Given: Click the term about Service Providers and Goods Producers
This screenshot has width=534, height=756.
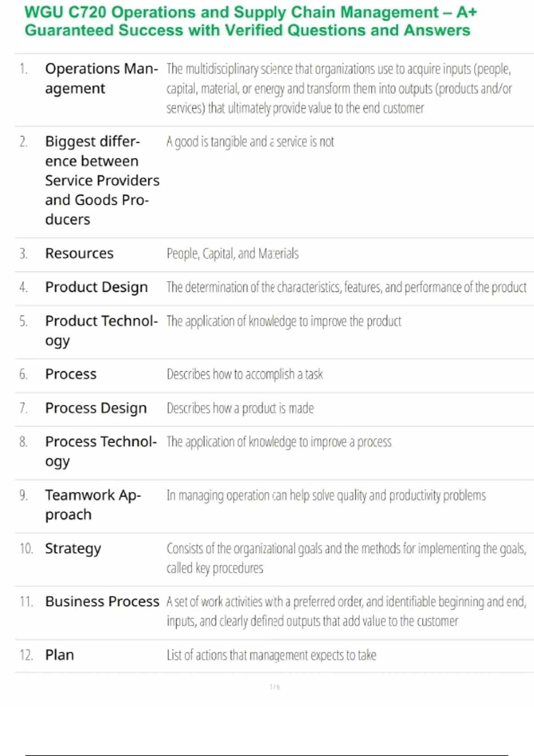Looking at the screenshot, I should [102, 180].
